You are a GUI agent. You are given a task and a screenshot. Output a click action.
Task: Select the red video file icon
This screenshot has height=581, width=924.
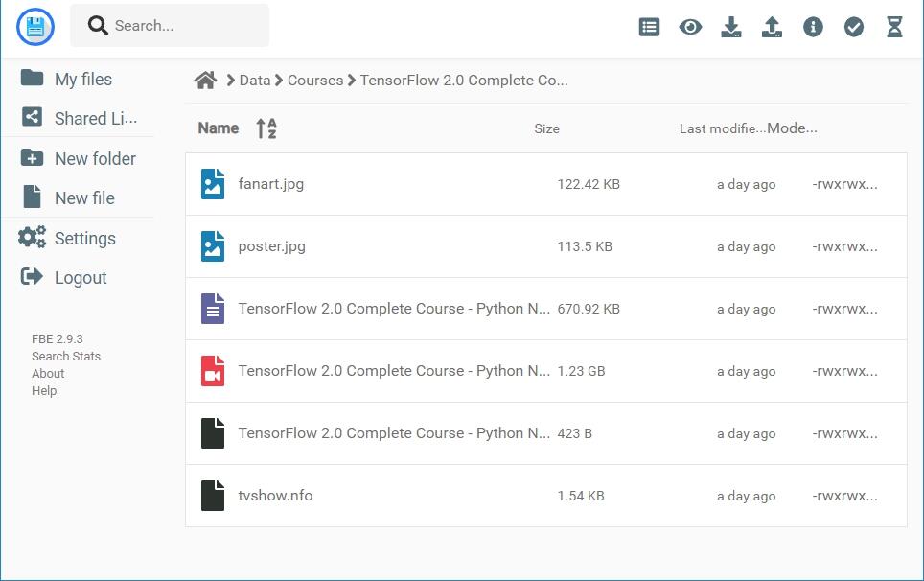(213, 371)
